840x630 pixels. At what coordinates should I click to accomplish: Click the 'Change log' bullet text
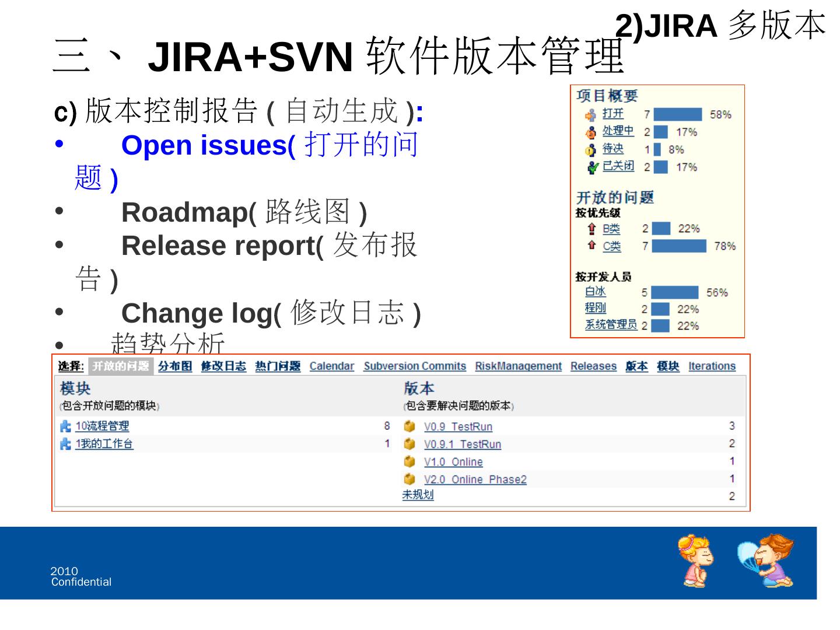click(x=271, y=313)
